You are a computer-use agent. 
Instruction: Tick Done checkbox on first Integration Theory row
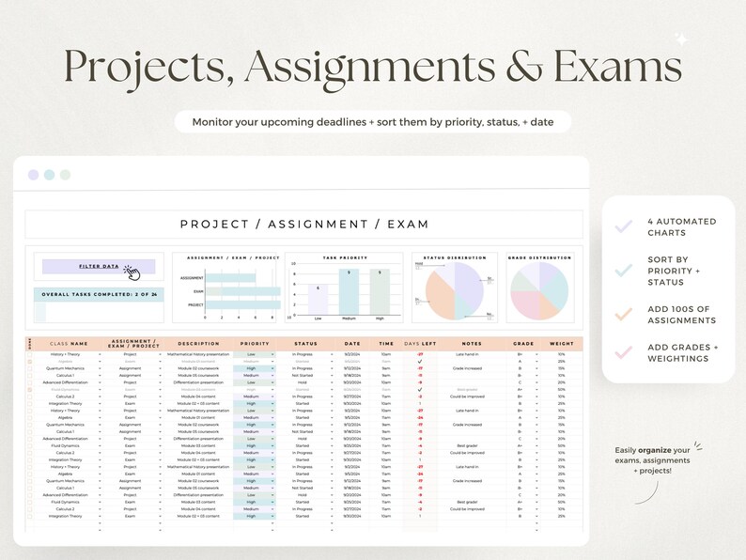click(x=30, y=403)
